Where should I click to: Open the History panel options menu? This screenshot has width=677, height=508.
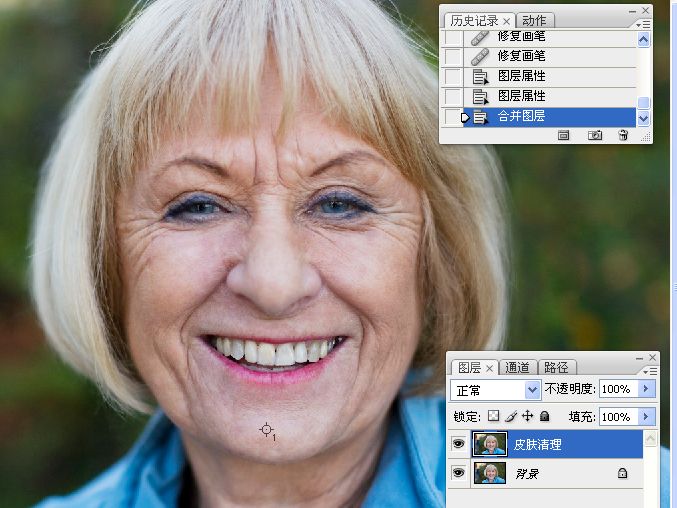click(x=643, y=25)
